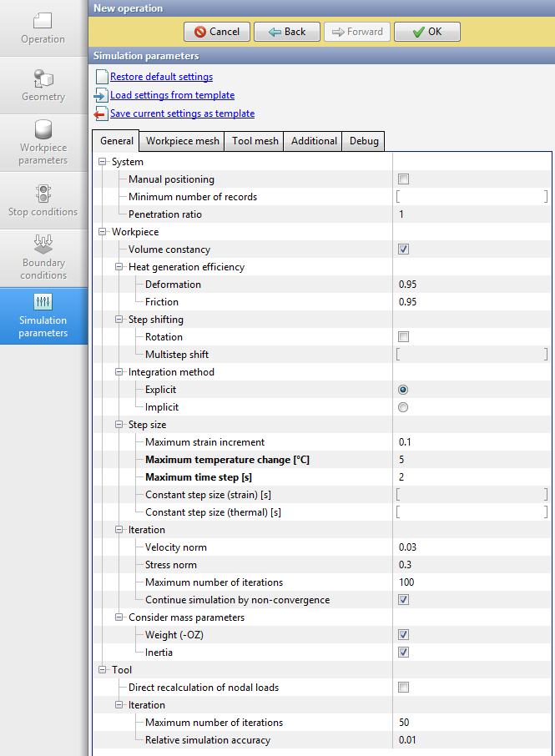Toggle the Inertia checkbox
This screenshot has width=555, height=756.
coord(404,653)
